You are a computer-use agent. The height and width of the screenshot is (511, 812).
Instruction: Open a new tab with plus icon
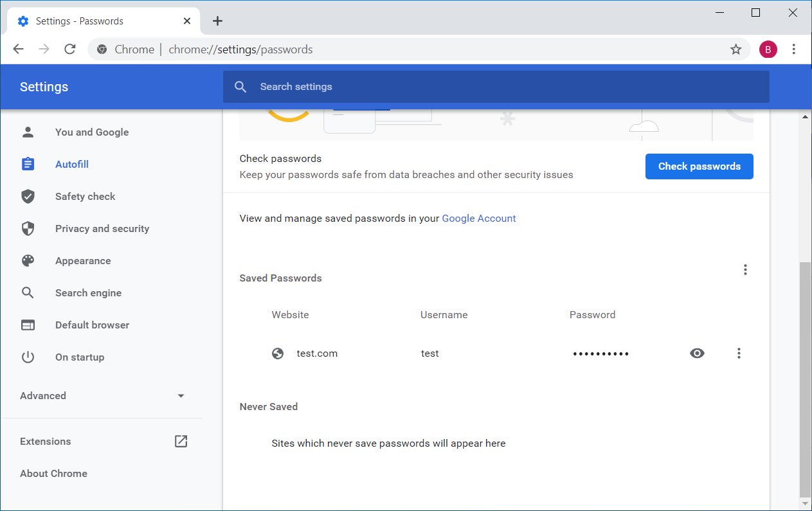tap(217, 21)
